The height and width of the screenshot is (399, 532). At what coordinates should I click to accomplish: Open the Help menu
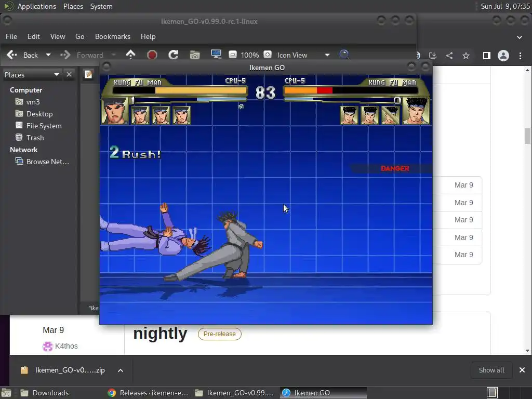click(x=148, y=36)
